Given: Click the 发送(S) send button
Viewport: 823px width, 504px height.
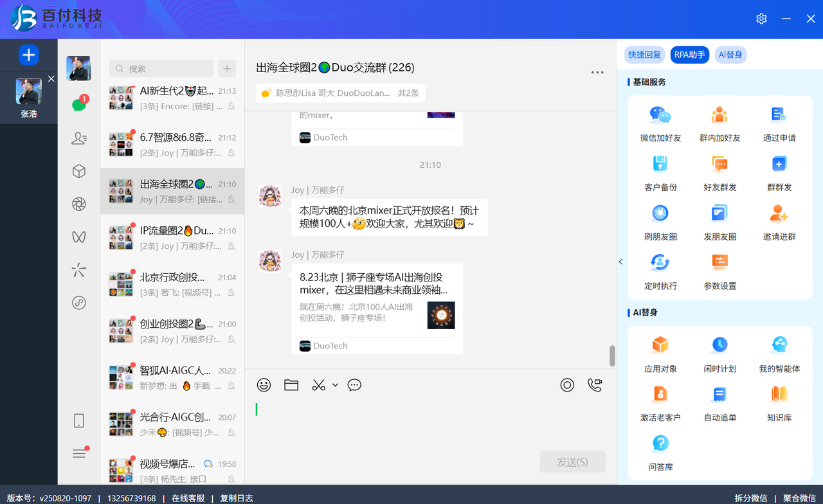Looking at the screenshot, I should 572,462.
